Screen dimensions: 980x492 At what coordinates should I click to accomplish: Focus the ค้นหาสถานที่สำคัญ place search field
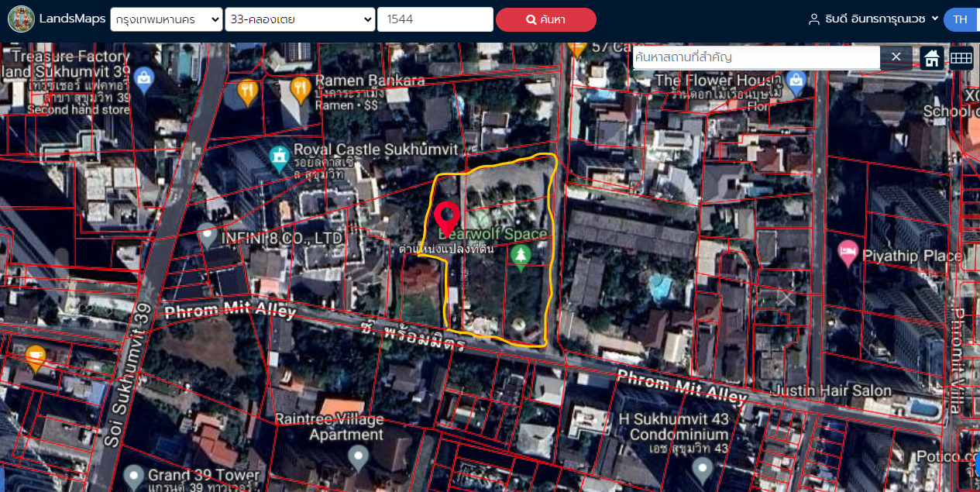point(756,57)
